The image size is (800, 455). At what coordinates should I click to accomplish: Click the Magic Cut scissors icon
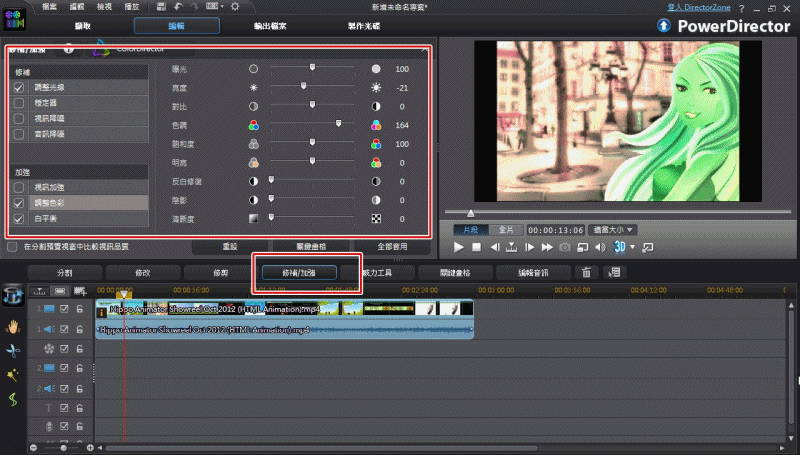(x=13, y=350)
